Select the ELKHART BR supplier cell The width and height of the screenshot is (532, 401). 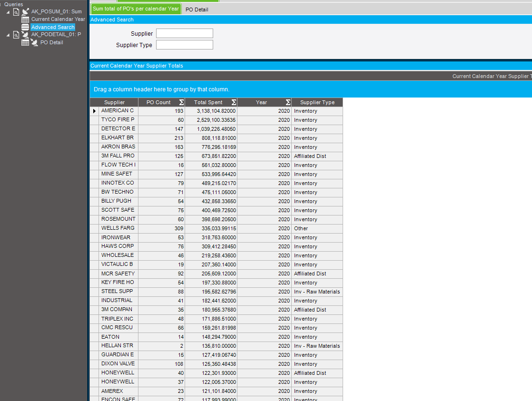click(x=118, y=138)
